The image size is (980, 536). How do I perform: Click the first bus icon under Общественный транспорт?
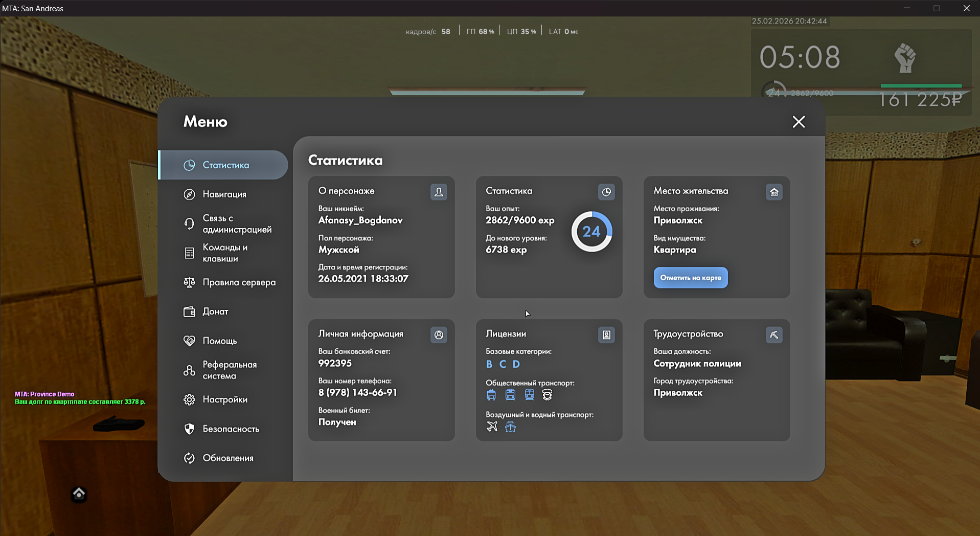(491, 395)
